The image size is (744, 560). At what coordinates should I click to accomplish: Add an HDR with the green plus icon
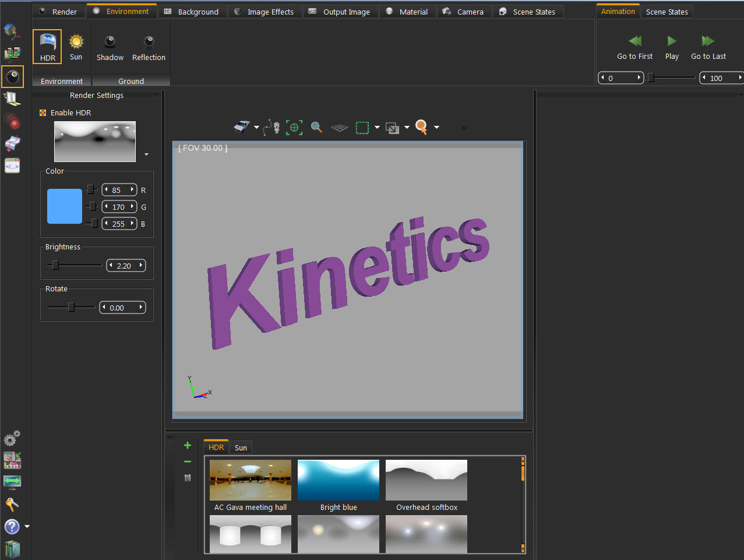click(188, 445)
